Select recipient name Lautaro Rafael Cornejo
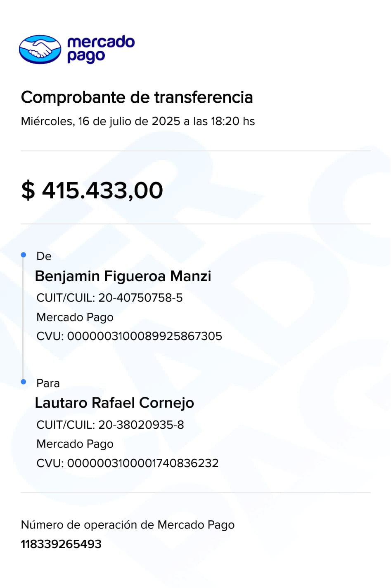This screenshot has width=391, height=588. [114, 403]
